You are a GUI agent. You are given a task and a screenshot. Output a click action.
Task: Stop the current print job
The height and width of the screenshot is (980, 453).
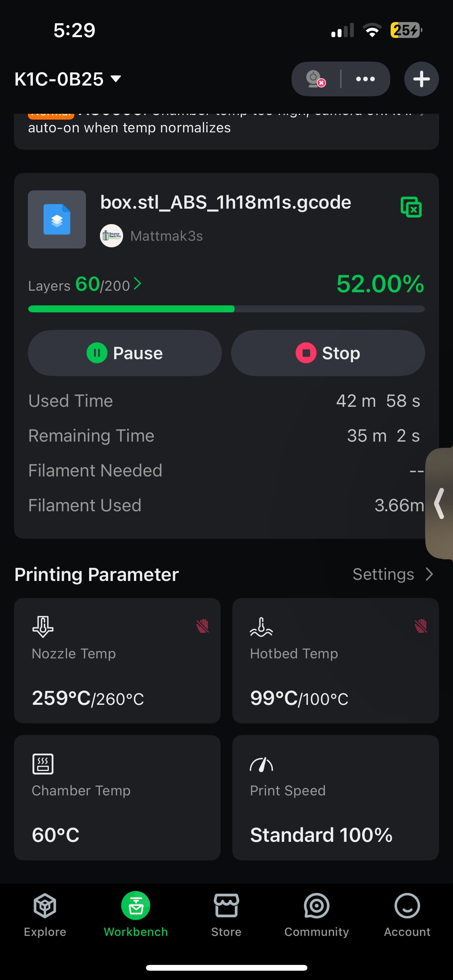click(x=328, y=353)
